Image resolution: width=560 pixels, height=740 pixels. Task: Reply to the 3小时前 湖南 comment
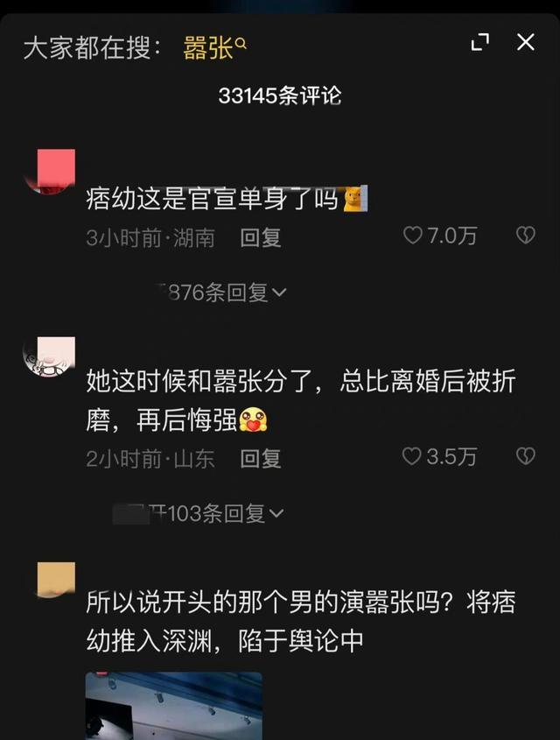click(261, 237)
